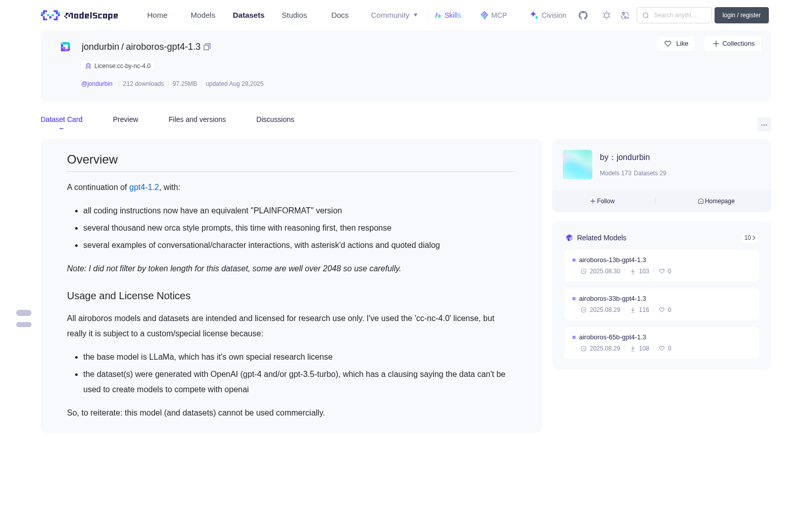Open the Docs navigation item

(x=340, y=15)
